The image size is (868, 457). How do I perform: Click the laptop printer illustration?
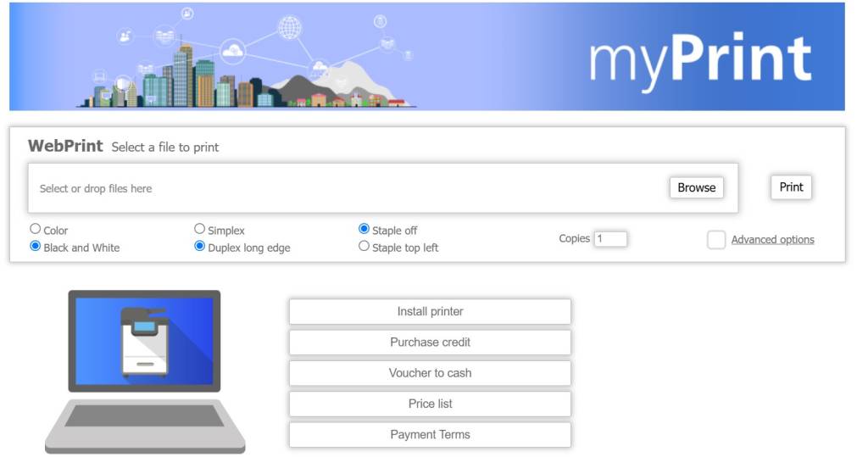(145, 371)
